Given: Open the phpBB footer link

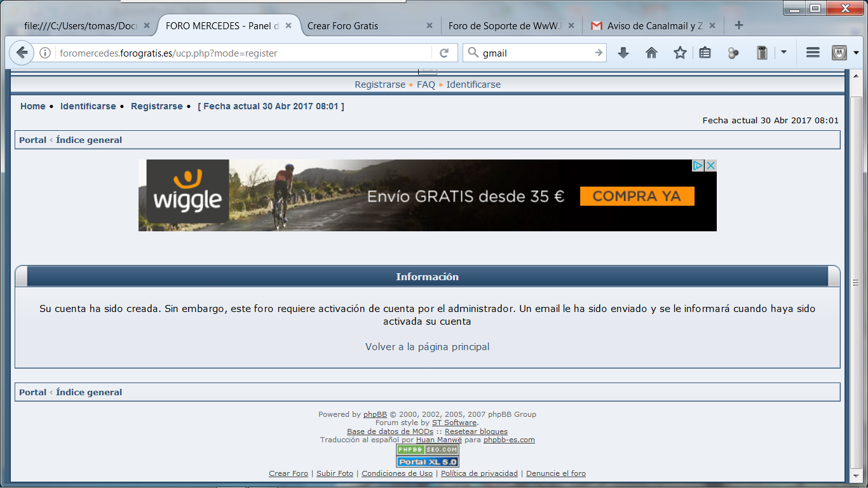Looking at the screenshot, I should point(375,414).
